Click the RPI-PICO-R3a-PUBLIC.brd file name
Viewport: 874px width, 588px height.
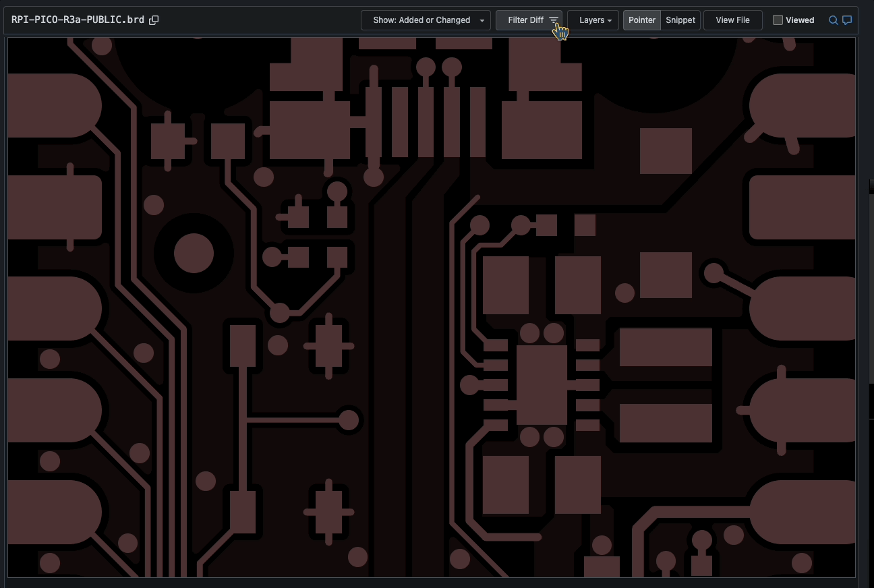tap(76, 20)
